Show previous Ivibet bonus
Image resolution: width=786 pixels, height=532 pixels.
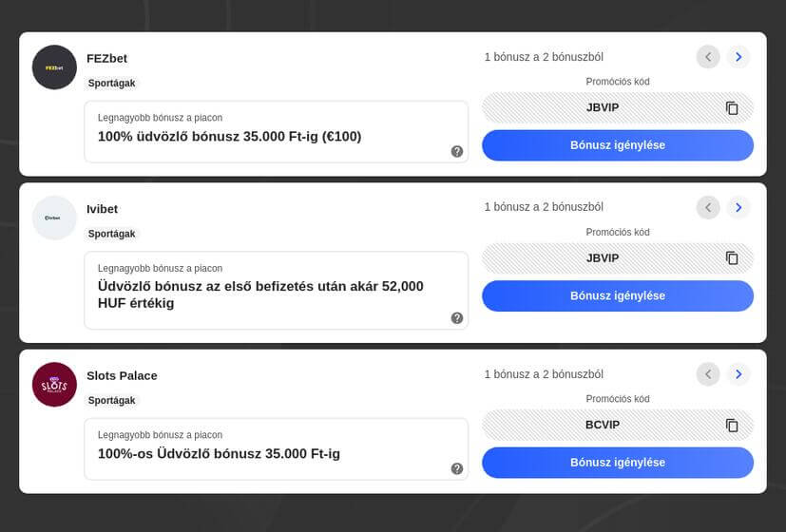click(x=708, y=207)
